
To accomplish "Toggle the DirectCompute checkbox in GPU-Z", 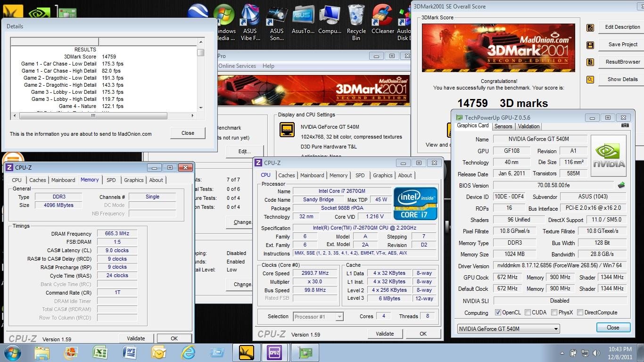I will [580, 313].
